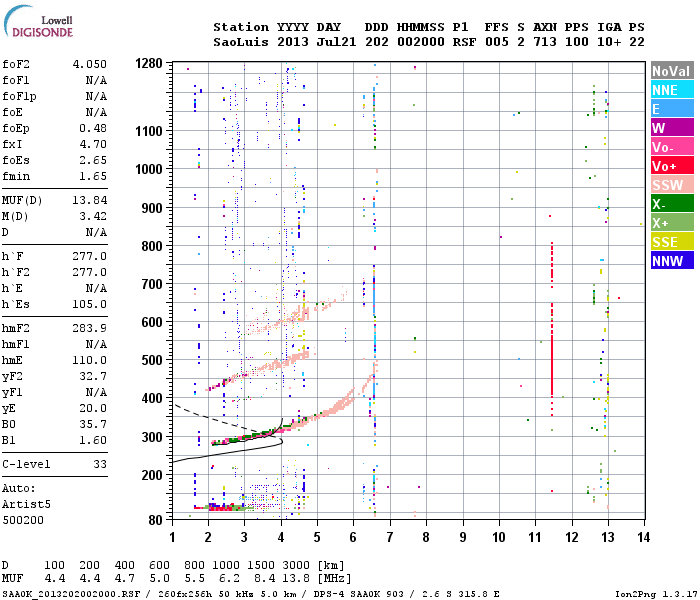Click the B1 value 1.60
Screen dimensions: 700x600
(x=93, y=440)
